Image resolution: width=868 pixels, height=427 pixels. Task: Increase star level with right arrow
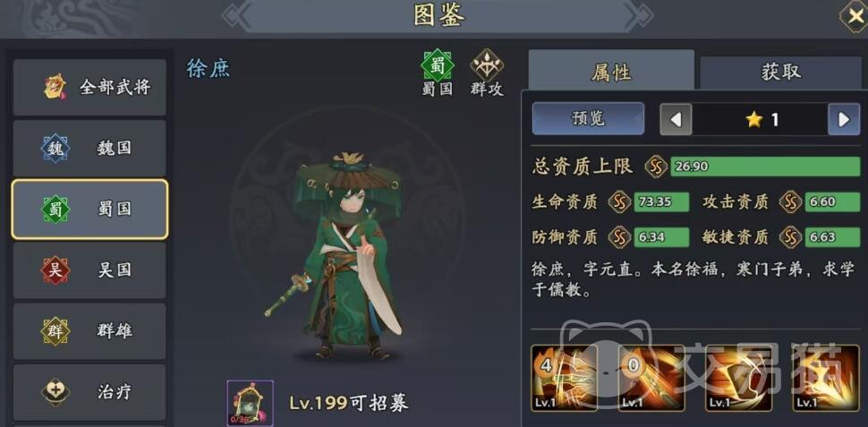pyautogui.click(x=844, y=119)
